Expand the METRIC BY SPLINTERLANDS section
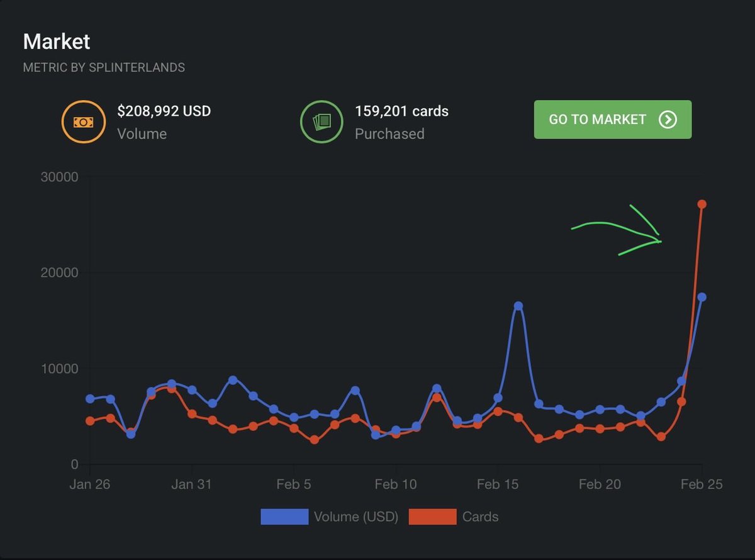This screenshot has height=560, width=755. pyautogui.click(x=104, y=67)
